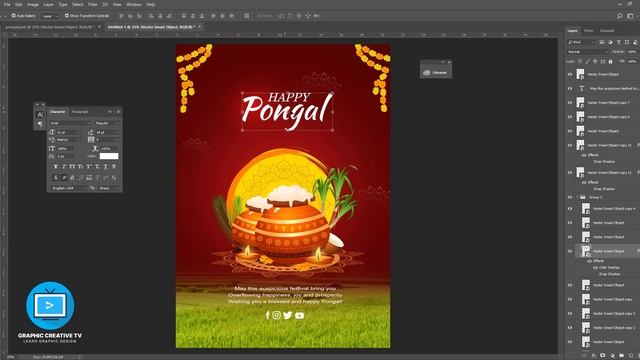The width and height of the screenshot is (640, 360).
Task: Apply Subscript text style
Action: 97,167
